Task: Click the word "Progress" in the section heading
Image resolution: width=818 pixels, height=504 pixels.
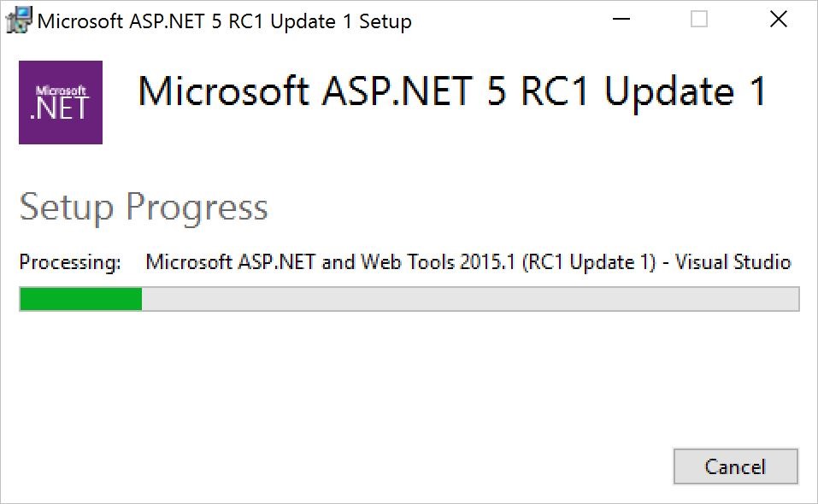Action: click(x=197, y=208)
